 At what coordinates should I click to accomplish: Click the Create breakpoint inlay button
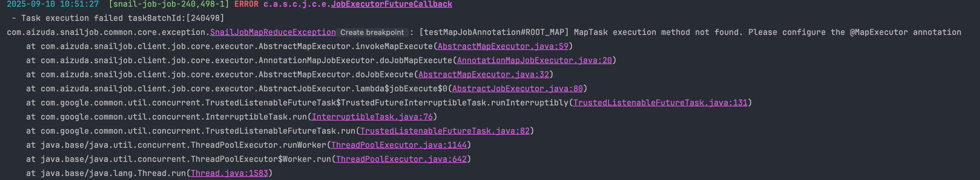tap(372, 33)
